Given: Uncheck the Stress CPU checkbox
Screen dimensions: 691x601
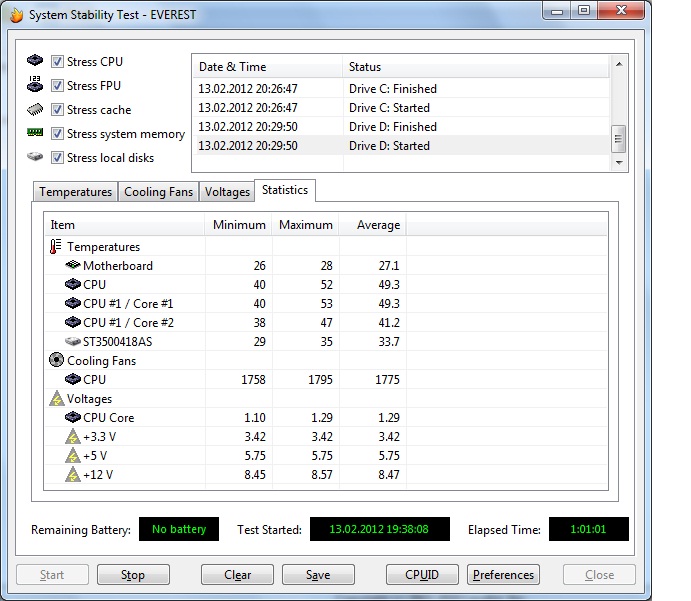Looking at the screenshot, I should [58, 62].
